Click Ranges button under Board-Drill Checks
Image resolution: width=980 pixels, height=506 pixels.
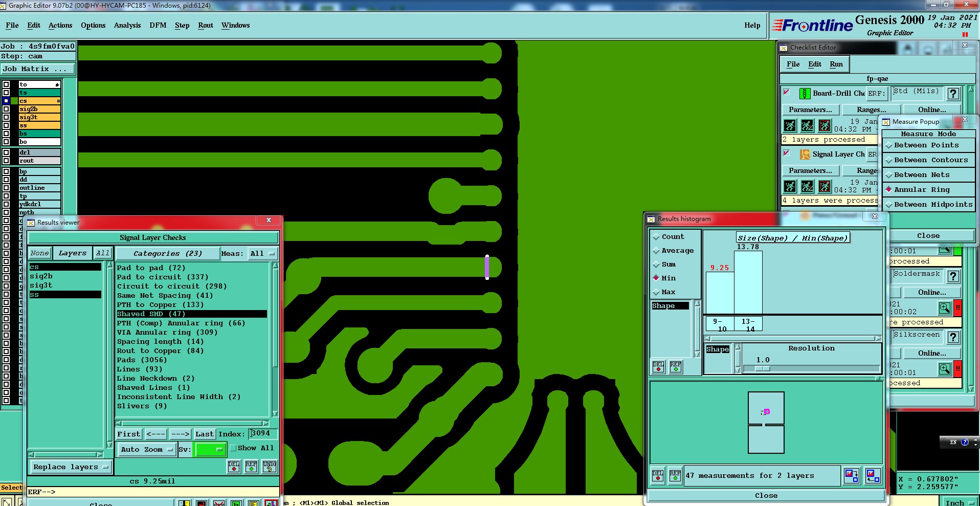coord(872,110)
